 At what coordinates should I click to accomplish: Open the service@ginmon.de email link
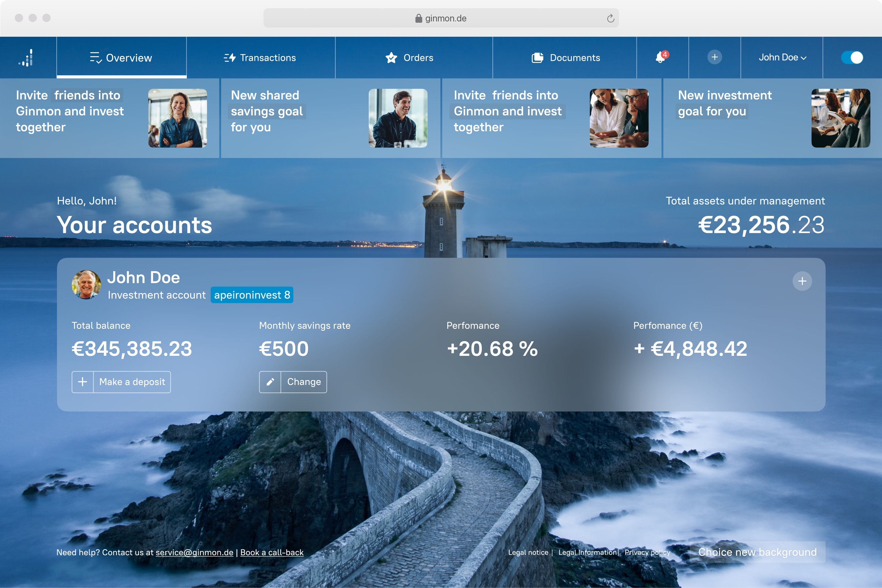coord(194,552)
